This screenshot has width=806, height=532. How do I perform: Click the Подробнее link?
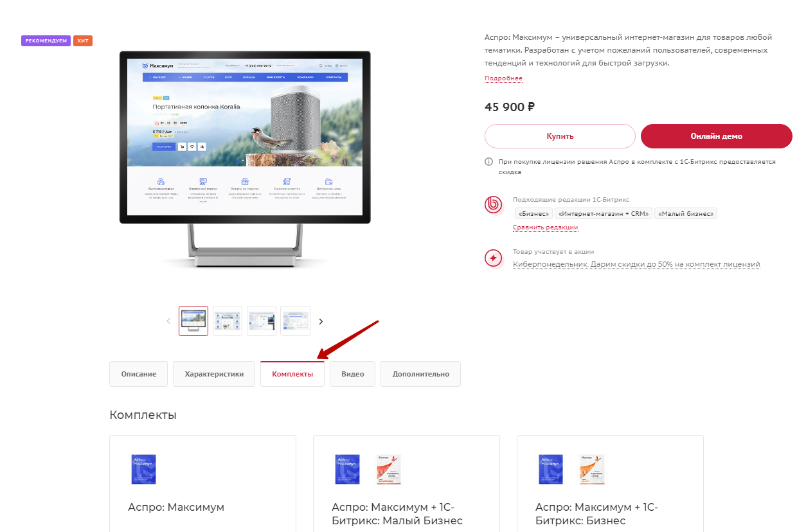coord(503,78)
